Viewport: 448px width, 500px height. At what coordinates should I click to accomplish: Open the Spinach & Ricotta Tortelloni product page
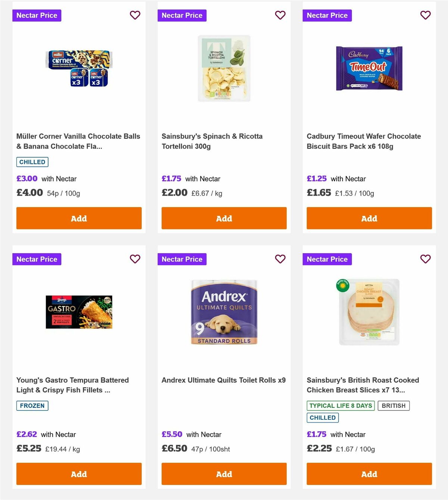click(212, 141)
